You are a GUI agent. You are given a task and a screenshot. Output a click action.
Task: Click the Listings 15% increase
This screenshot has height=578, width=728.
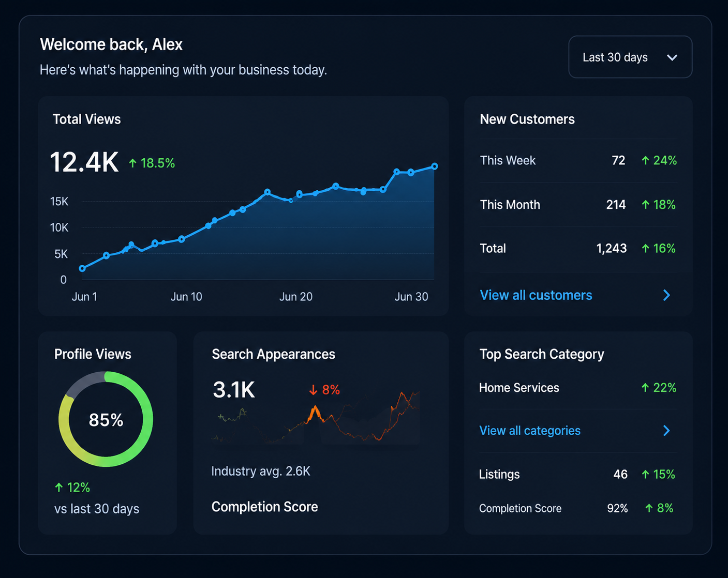658,475
